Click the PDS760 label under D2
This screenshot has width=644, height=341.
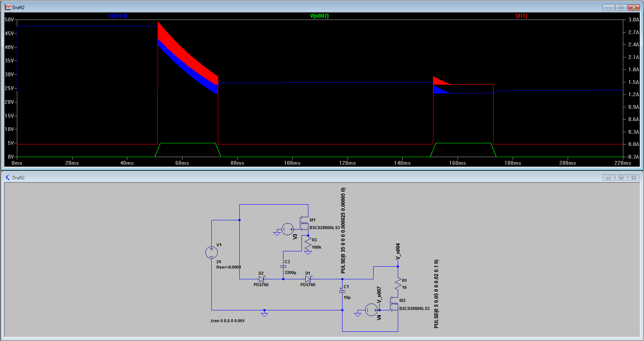(261, 285)
